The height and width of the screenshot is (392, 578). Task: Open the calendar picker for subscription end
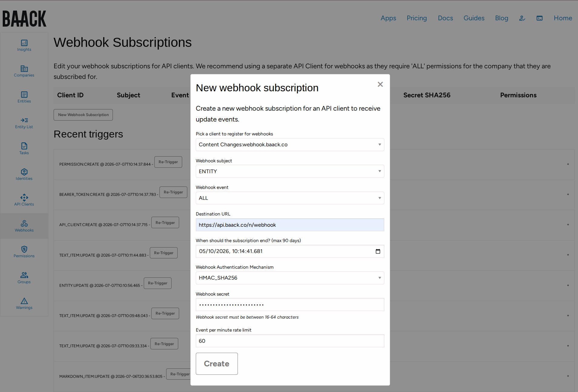click(378, 251)
